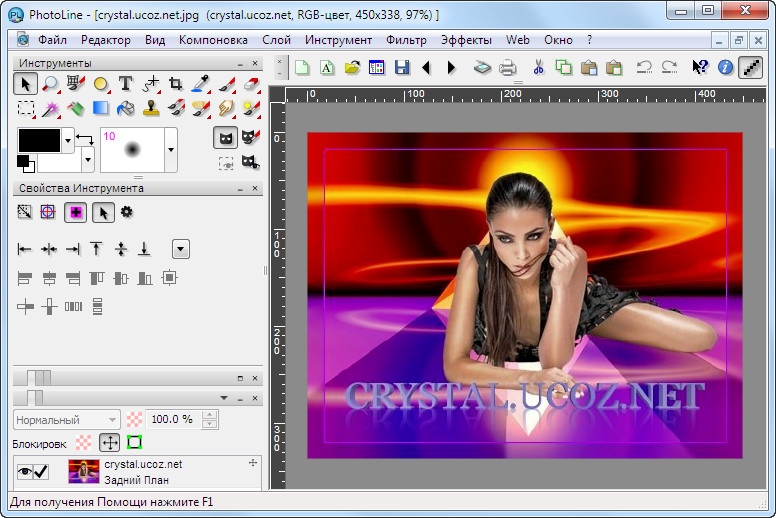
Task: Click the gear settings icon in properties
Action: click(127, 212)
